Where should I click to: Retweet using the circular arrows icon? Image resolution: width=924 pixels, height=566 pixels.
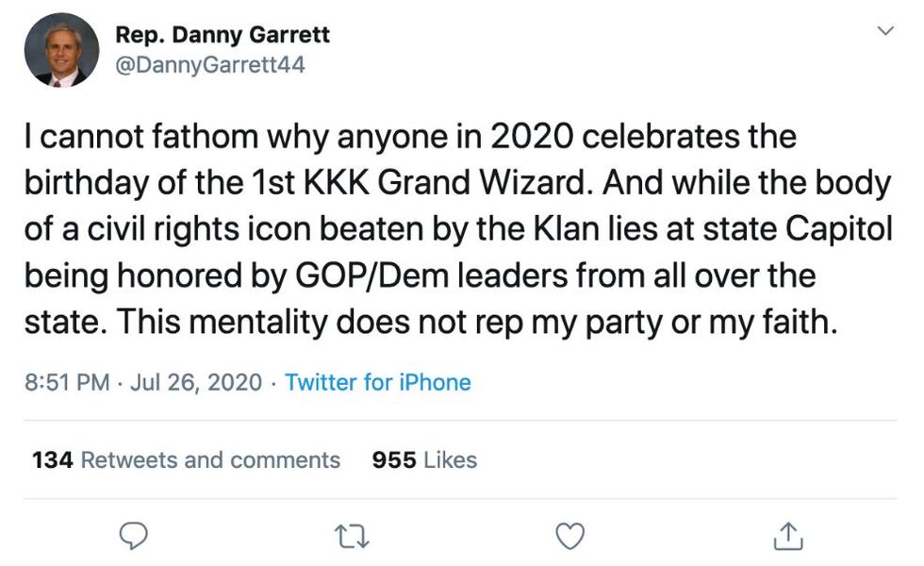point(352,536)
